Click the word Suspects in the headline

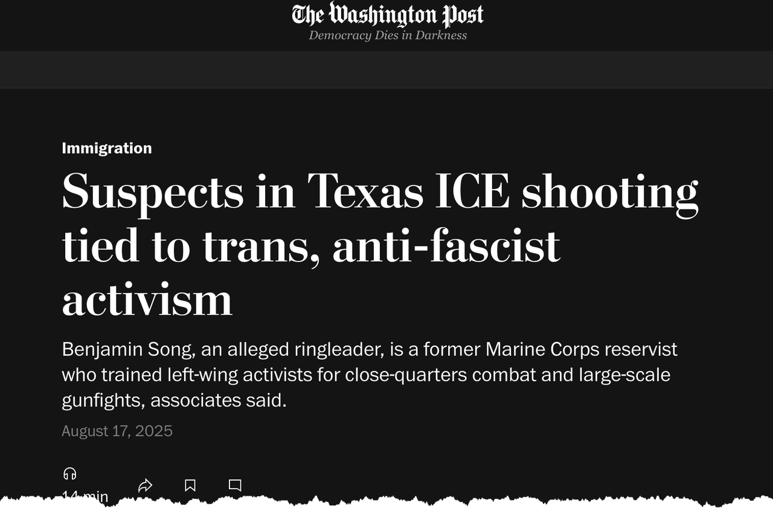coord(152,192)
